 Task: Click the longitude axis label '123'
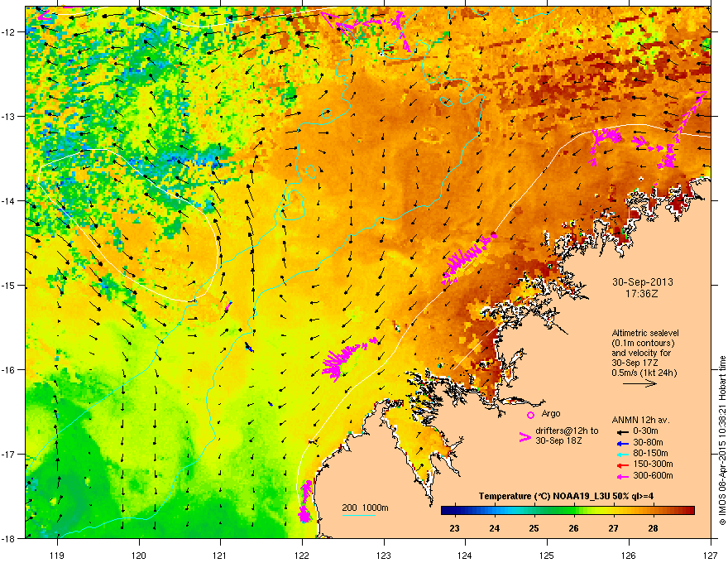point(384,555)
